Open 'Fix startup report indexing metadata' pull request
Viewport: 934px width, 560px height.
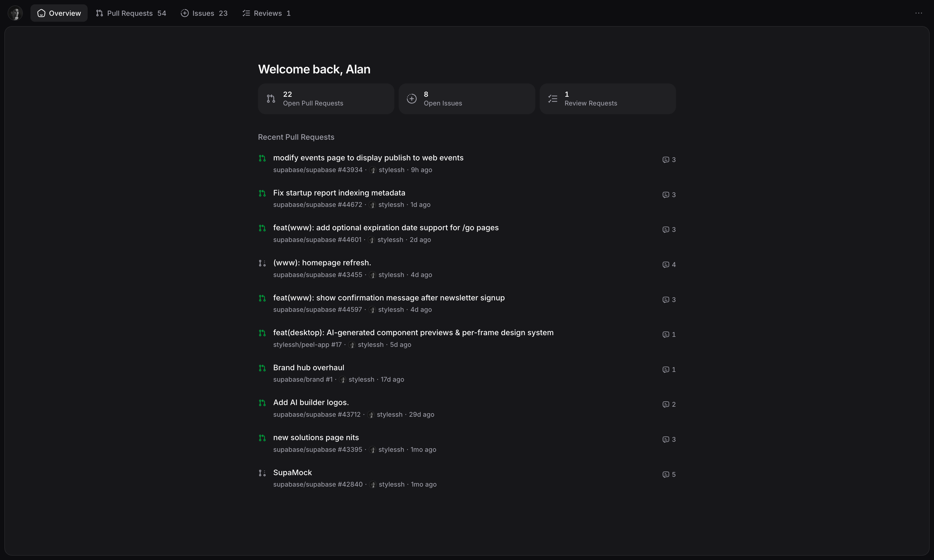(x=339, y=193)
